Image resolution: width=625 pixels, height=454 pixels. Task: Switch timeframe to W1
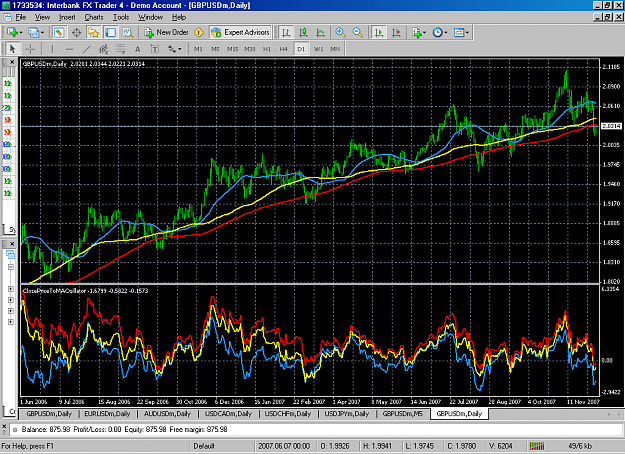(318, 49)
